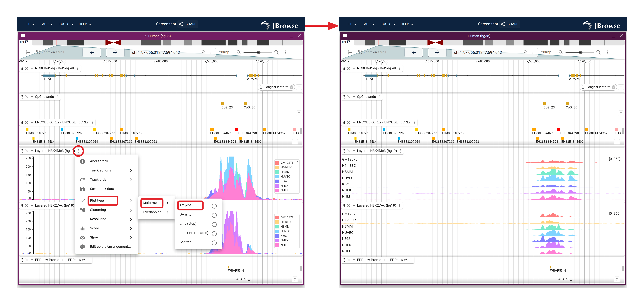
Task: Click K562 color swatch in H3K27Ac legend
Action: click(277, 236)
